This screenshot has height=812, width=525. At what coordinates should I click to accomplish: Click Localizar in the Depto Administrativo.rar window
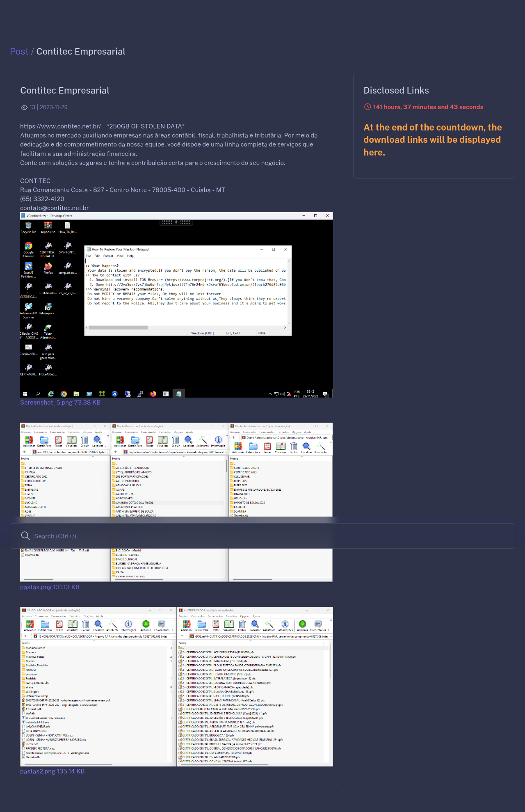pyautogui.click(x=306, y=448)
